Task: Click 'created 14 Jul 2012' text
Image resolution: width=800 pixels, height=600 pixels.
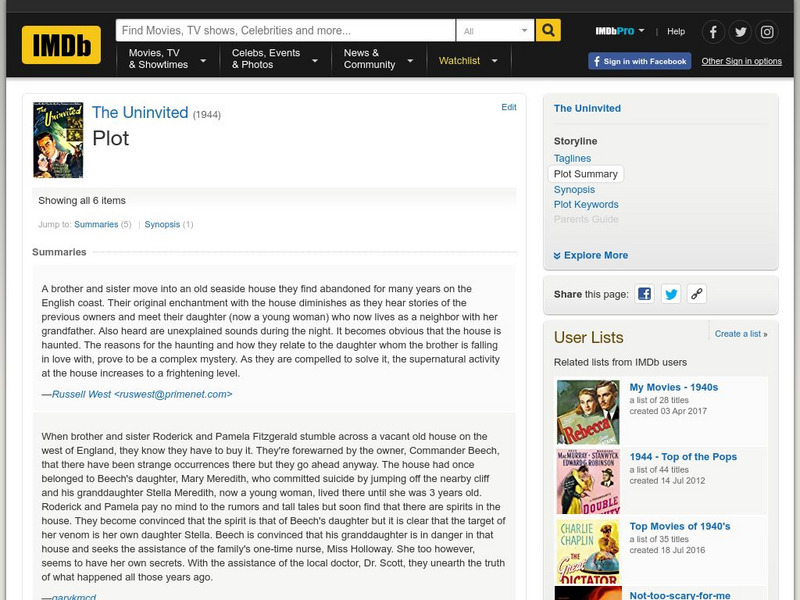Action: [x=667, y=481]
